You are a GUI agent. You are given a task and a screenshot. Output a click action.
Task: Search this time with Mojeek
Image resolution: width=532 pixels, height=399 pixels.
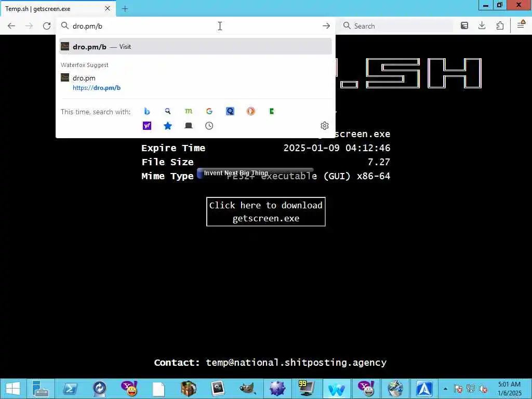click(x=189, y=111)
